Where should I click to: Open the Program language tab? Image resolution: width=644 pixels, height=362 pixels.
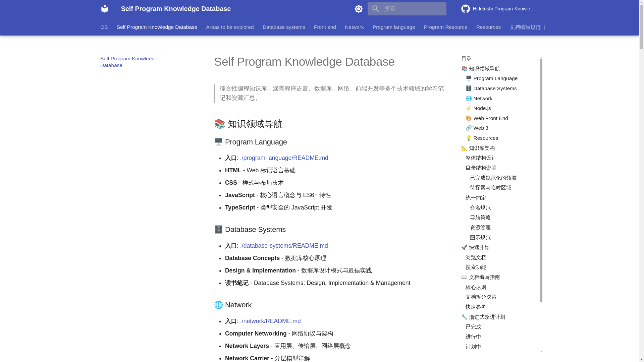click(393, 27)
